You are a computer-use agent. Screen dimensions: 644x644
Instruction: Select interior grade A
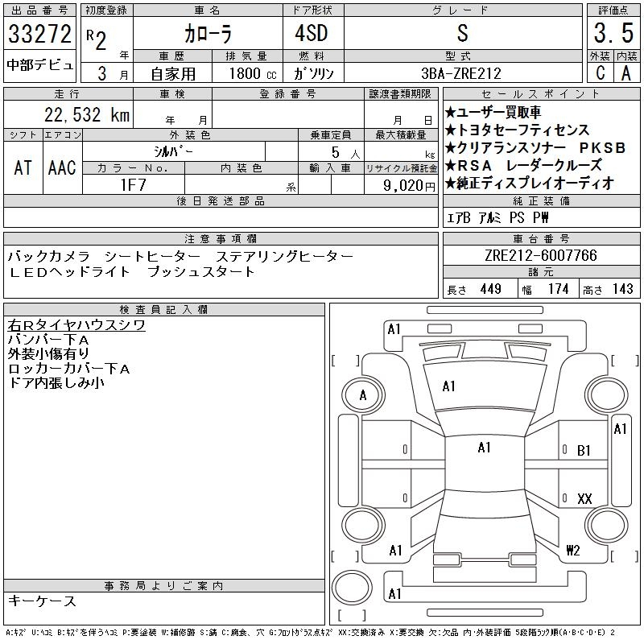point(626,72)
